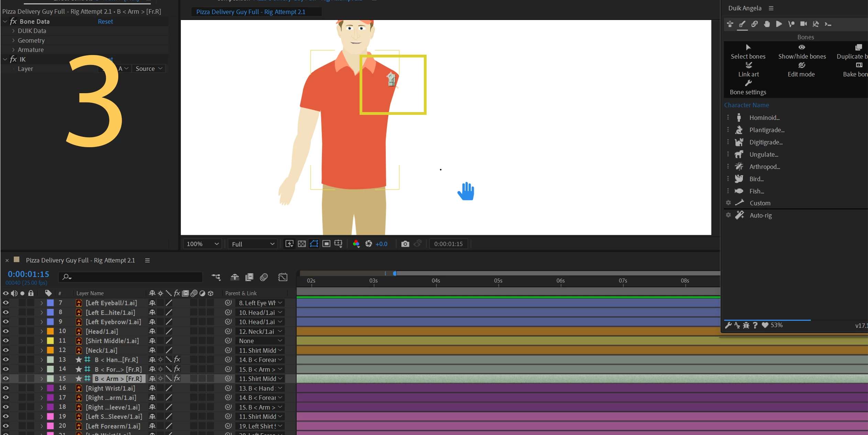Create Hominoid structure from Duik panel
Viewport: 868px width, 435px height.
click(764, 118)
